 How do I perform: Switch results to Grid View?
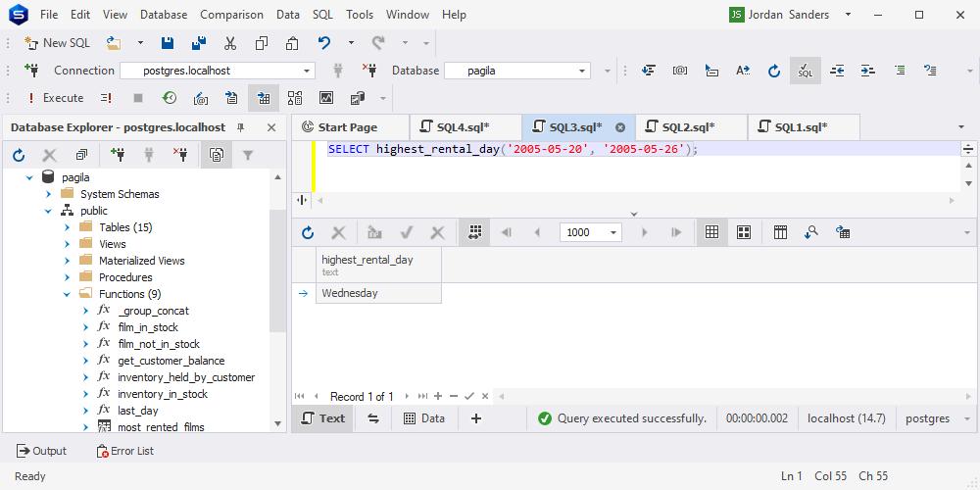(711, 232)
